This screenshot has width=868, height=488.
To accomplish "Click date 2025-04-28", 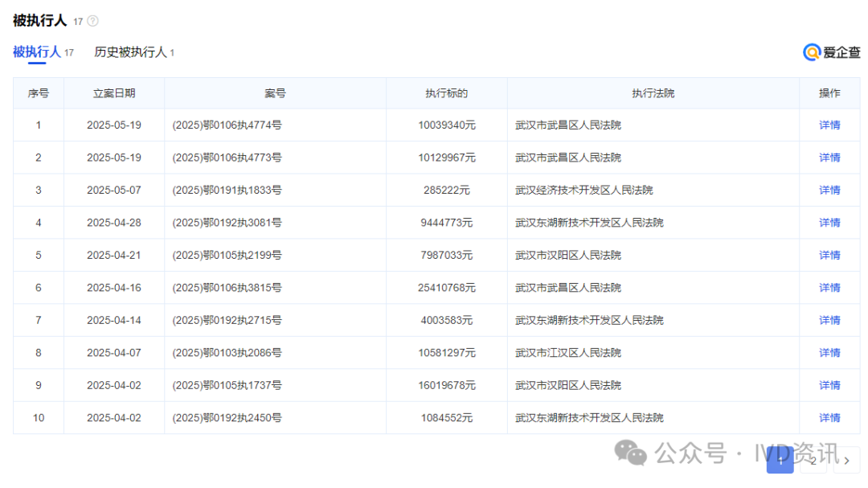I will pos(114,223).
